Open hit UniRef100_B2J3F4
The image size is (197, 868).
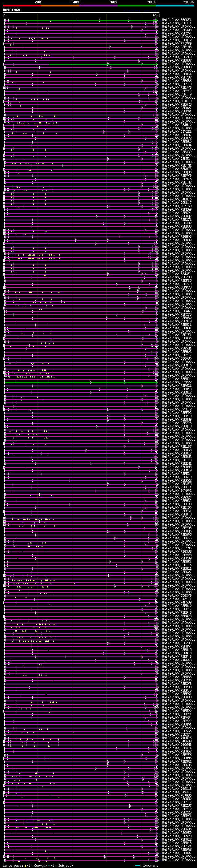(x=176, y=274)
